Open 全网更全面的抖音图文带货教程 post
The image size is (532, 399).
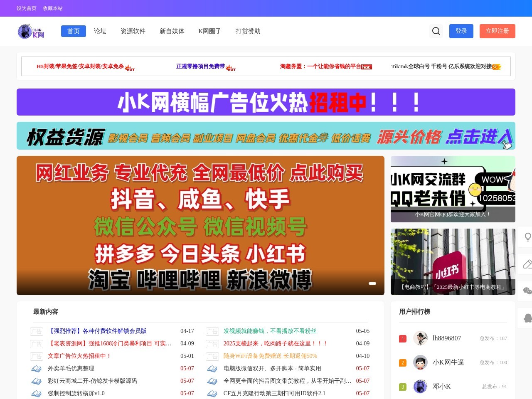pos(288,381)
